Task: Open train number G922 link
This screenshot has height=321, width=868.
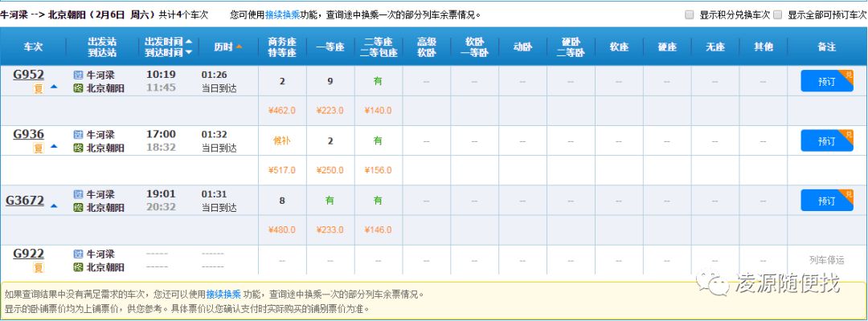Action: [x=28, y=254]
